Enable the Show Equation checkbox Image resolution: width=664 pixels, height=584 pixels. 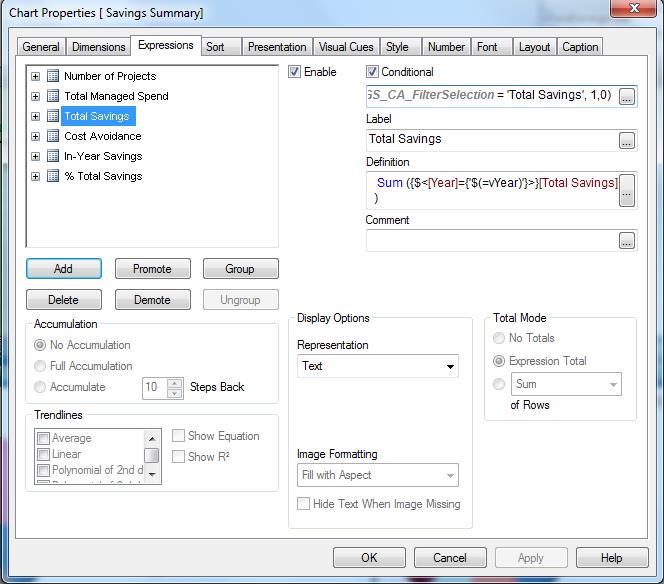pos(178,436)
